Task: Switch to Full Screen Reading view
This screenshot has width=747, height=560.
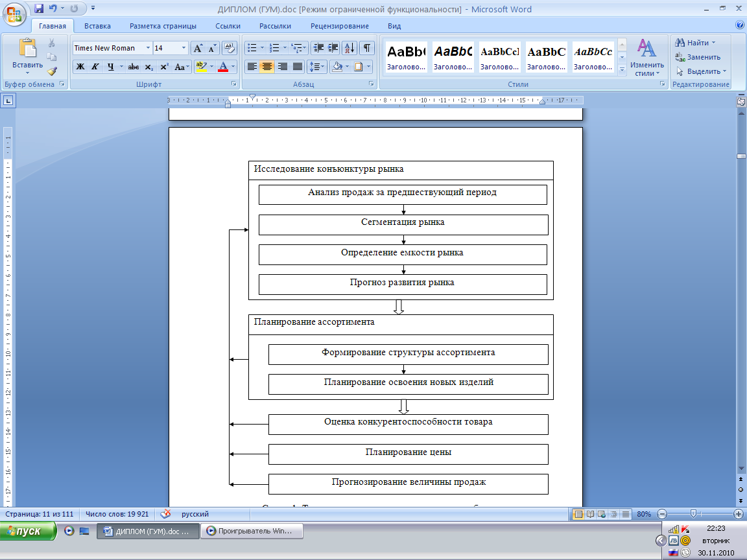Action: 590,514
